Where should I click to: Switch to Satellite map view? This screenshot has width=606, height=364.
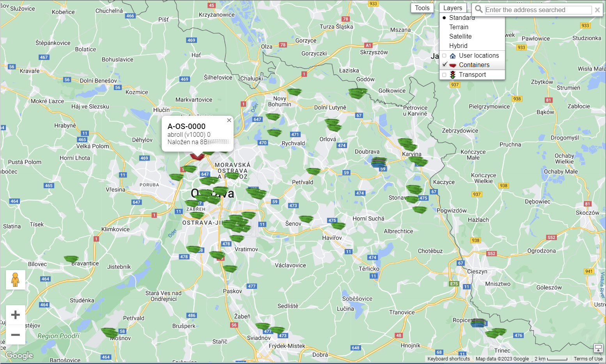[460, 37]
